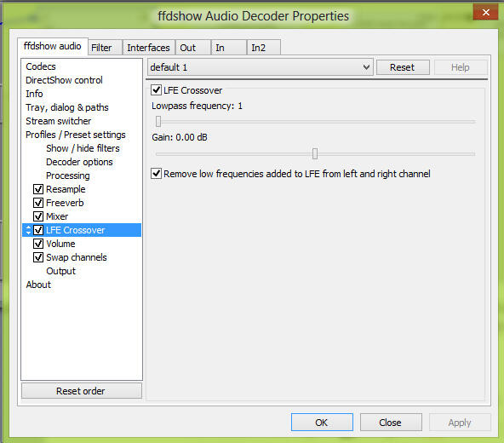Open the Interfaces tab
504x443 pixels.
tap(149, 48)
